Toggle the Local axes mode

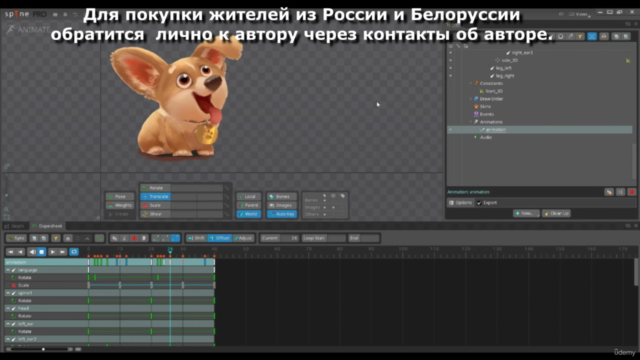[249, 196]
